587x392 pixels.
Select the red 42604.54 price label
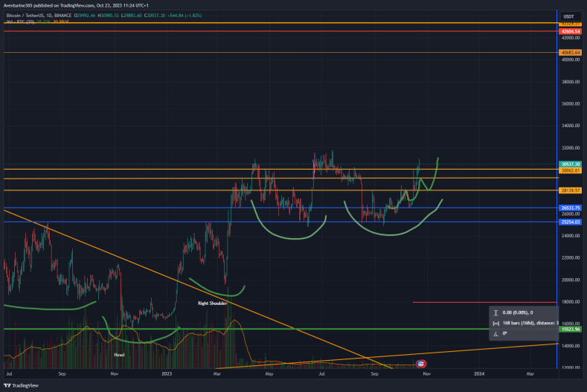[571, 31]
